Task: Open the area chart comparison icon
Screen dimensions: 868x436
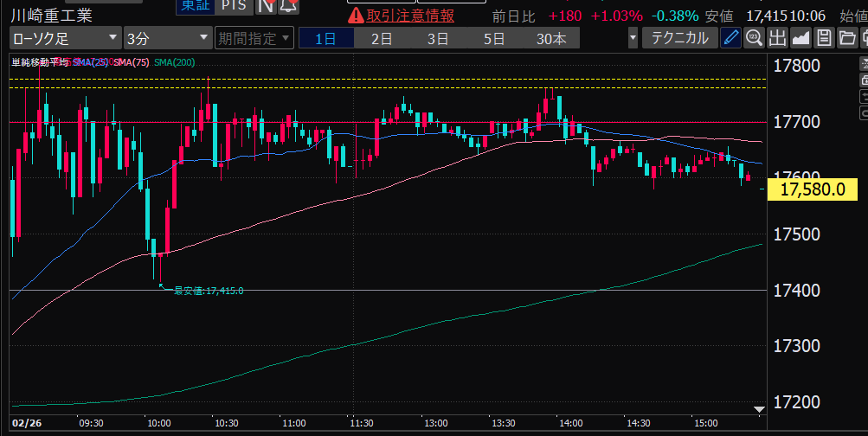Action: [x=800, y=38]
